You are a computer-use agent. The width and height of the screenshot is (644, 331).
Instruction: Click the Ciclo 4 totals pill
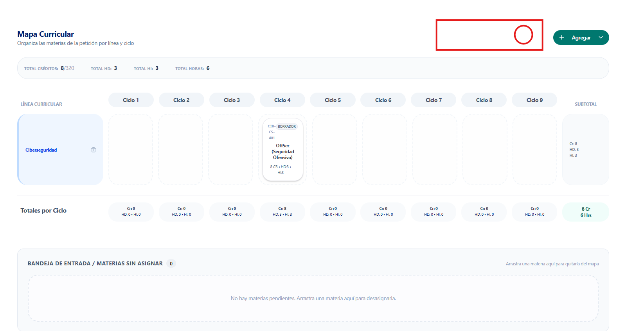(282, 211)
